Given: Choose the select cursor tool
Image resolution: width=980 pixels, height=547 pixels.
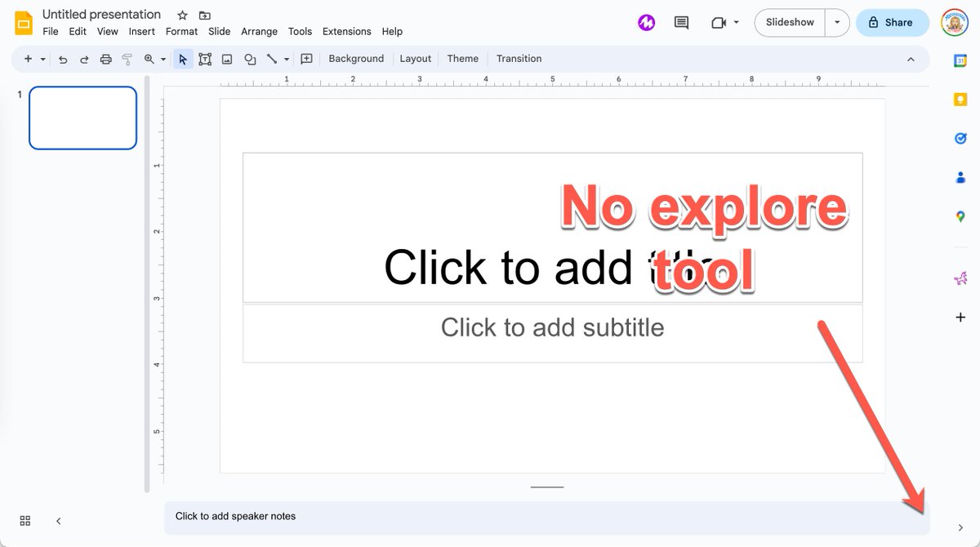Looking at the screenshot, I should point(183,59).
